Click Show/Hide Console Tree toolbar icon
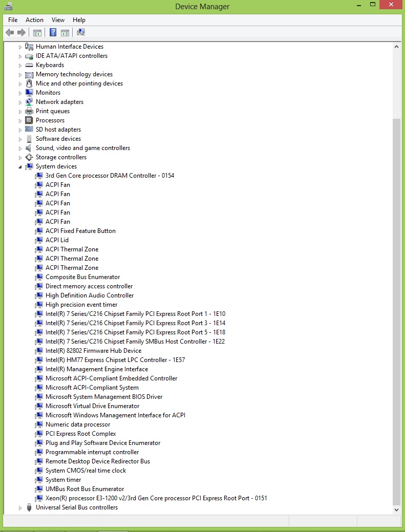This screenshot has width=405, height=532. (x=37, y=33)
